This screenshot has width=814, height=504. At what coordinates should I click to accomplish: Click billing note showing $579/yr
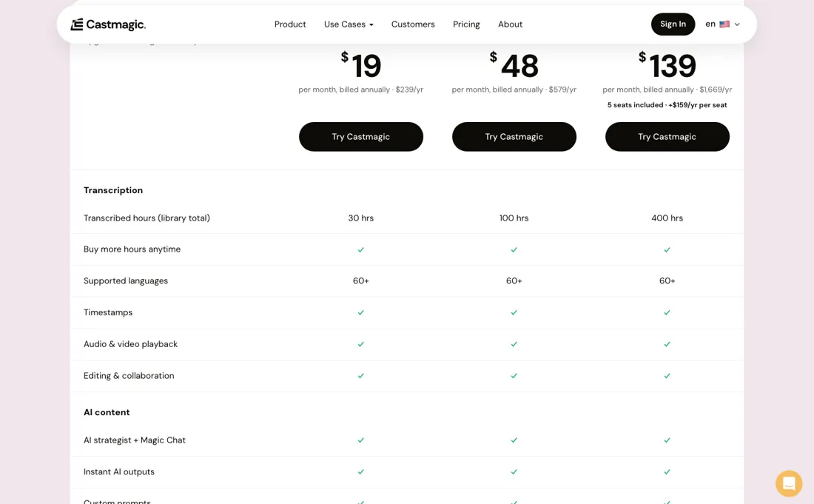[x=514, y=90]
